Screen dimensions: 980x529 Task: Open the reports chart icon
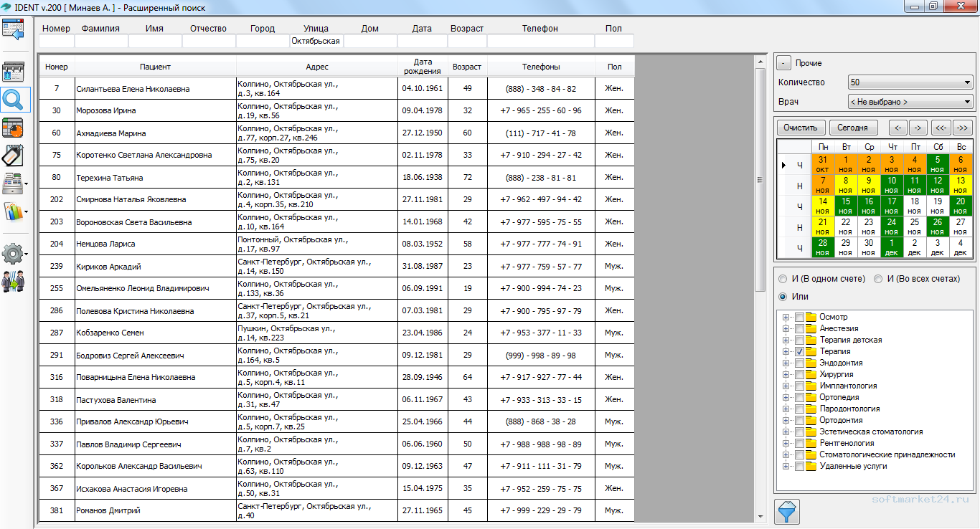tap(13, 211)
